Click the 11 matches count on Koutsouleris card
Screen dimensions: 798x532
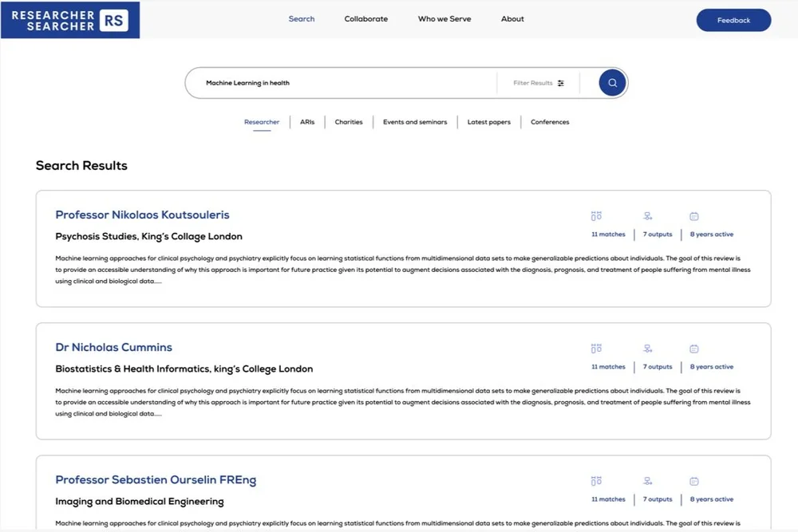click(x=608, y=234)
